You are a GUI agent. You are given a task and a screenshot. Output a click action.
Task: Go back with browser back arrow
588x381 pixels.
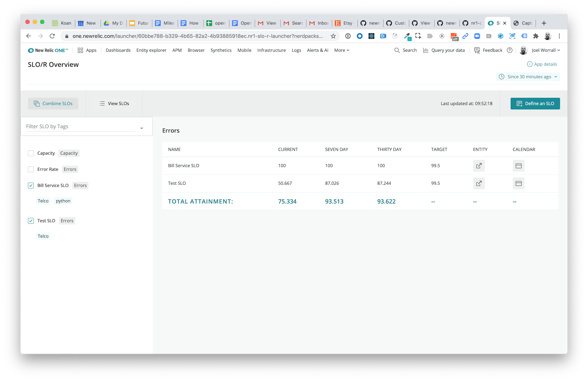(x=29, y=36)
